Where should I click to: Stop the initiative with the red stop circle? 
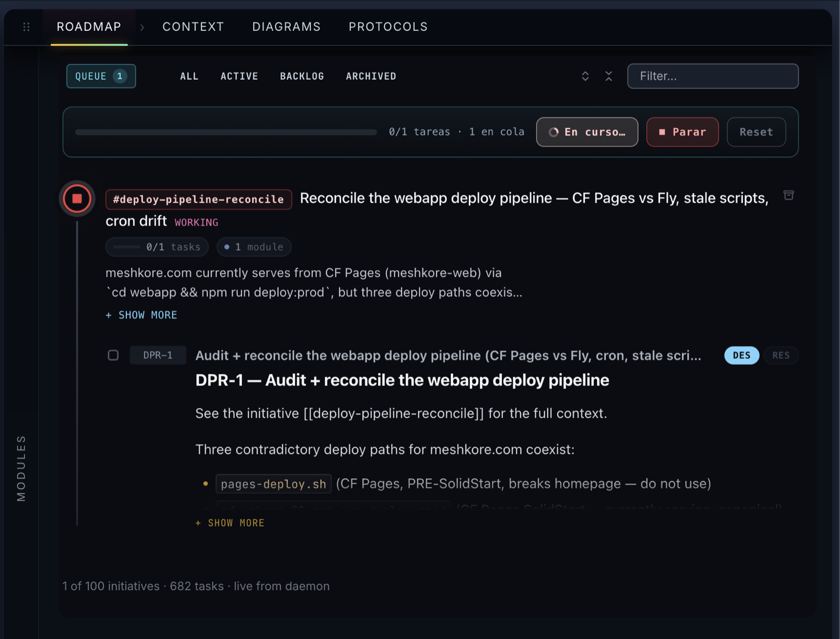(77, 198)
